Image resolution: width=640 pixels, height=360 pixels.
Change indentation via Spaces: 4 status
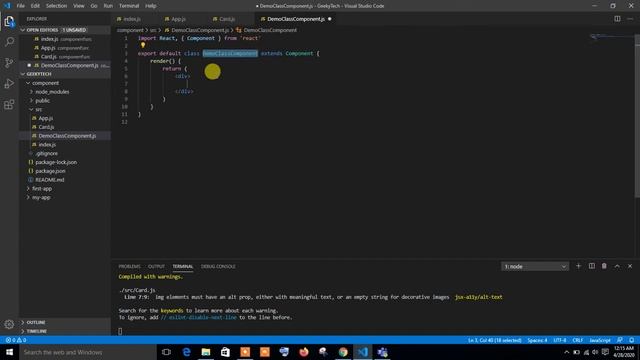537,340
